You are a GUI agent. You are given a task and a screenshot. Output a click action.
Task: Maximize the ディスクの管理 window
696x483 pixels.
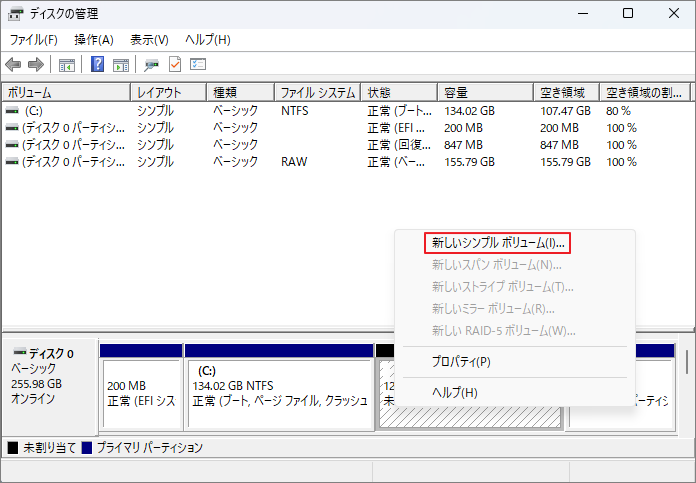pos(628,14)
